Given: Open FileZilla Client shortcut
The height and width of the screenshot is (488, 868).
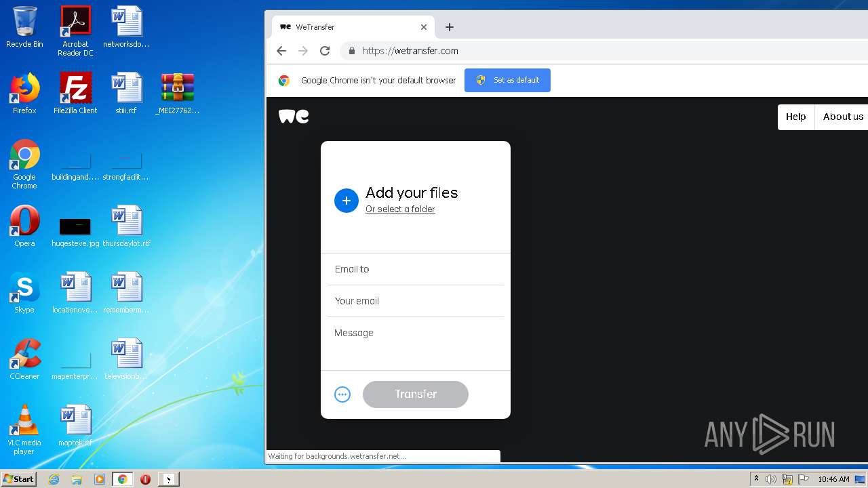Looking at the screenshot, I should (x=75, y=94).
